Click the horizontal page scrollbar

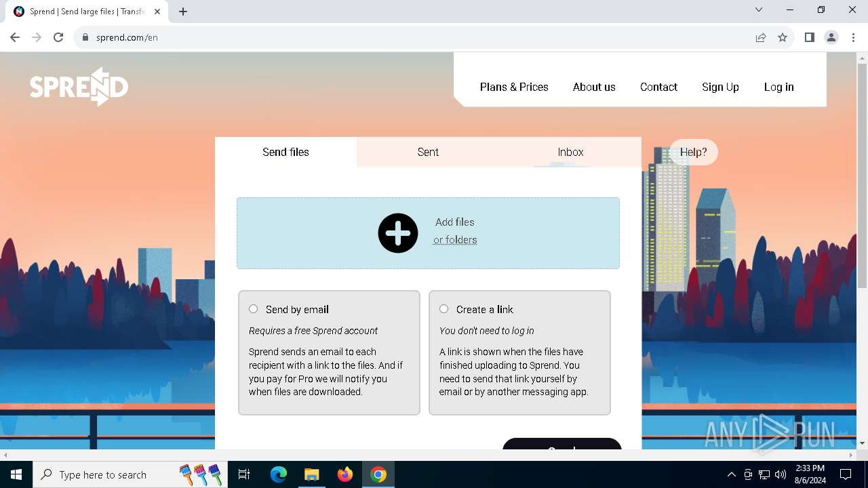click(427, 455)
